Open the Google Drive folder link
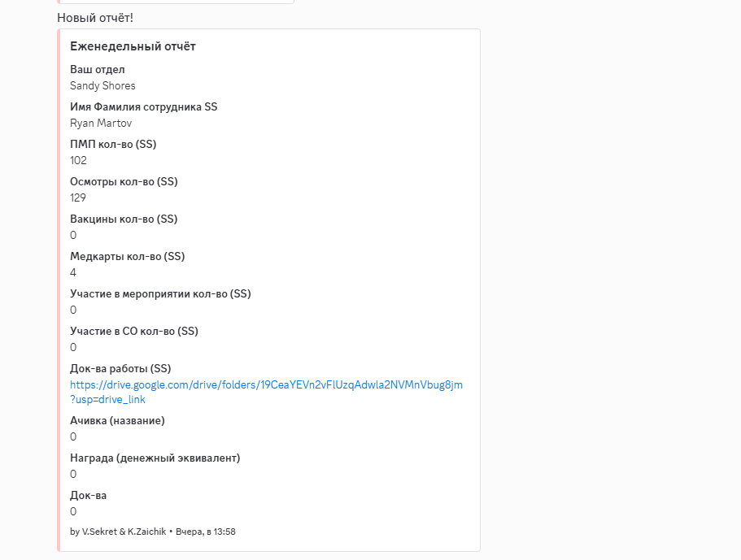This screenshot has width=741, height=560. [266, 383]
